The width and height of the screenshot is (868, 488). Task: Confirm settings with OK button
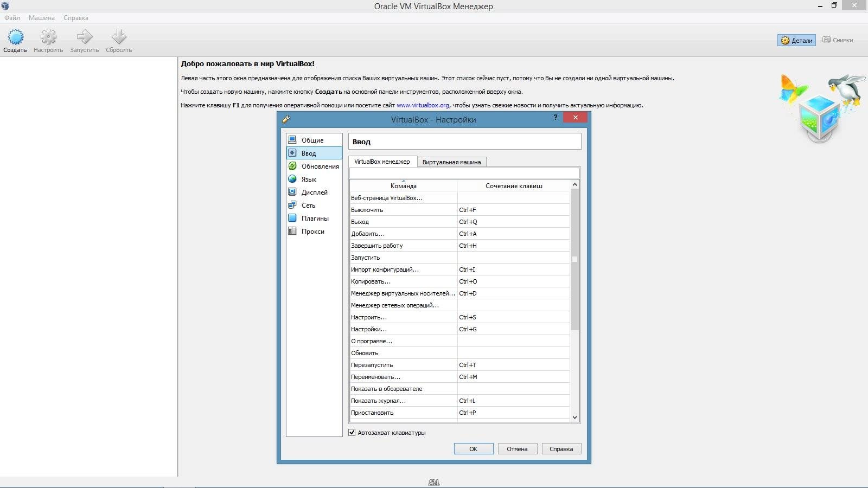click(474, 449)
